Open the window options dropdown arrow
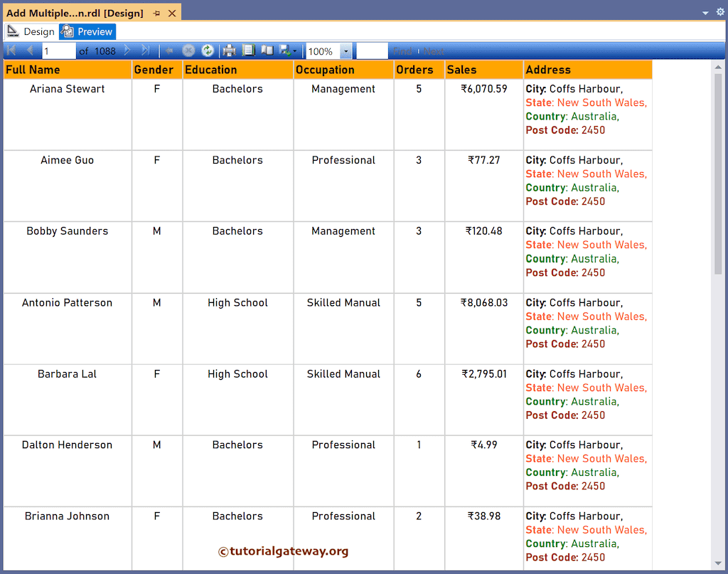The image size is (728, 574). pyautogui.click(x=705, y=11)
